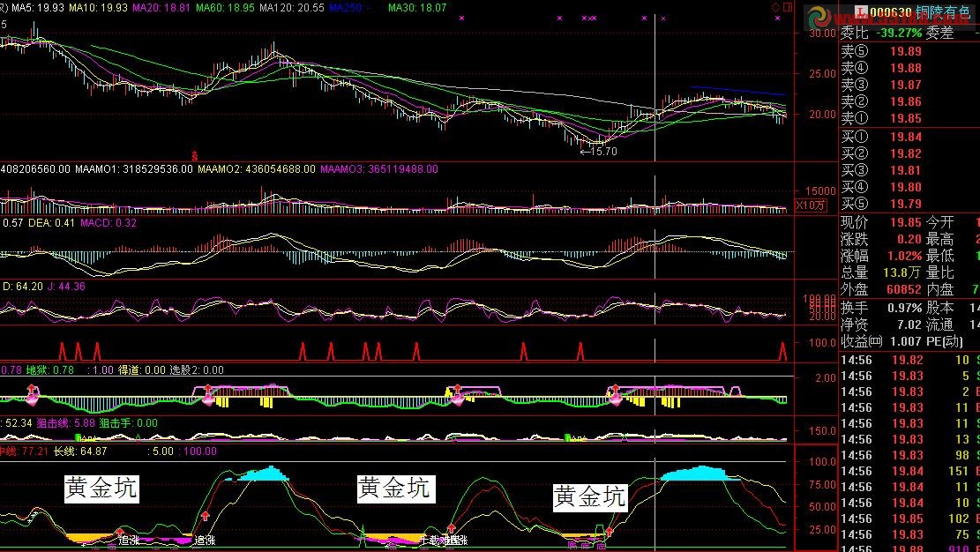Viewport: 980px width, 552px height.
Task: Click the 狙击手: 0.00 label
Action: click(x=129, y=423)
